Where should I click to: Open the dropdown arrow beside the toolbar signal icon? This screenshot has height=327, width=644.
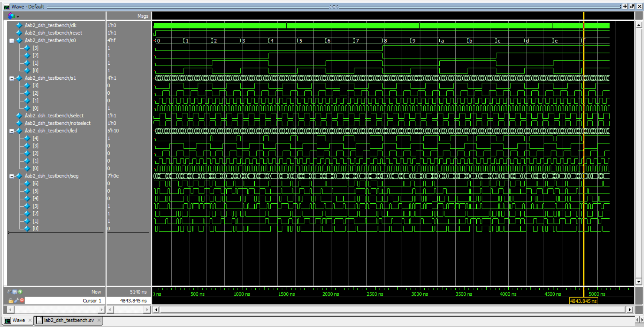18,17
